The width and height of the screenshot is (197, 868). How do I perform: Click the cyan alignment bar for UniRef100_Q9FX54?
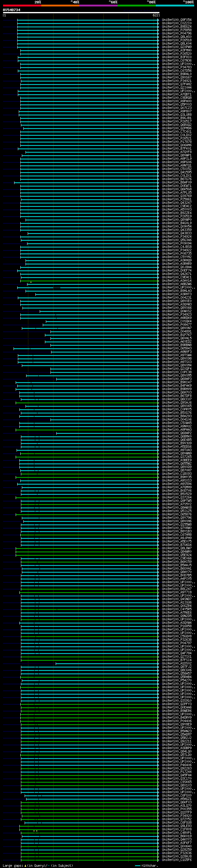[88, 20]
